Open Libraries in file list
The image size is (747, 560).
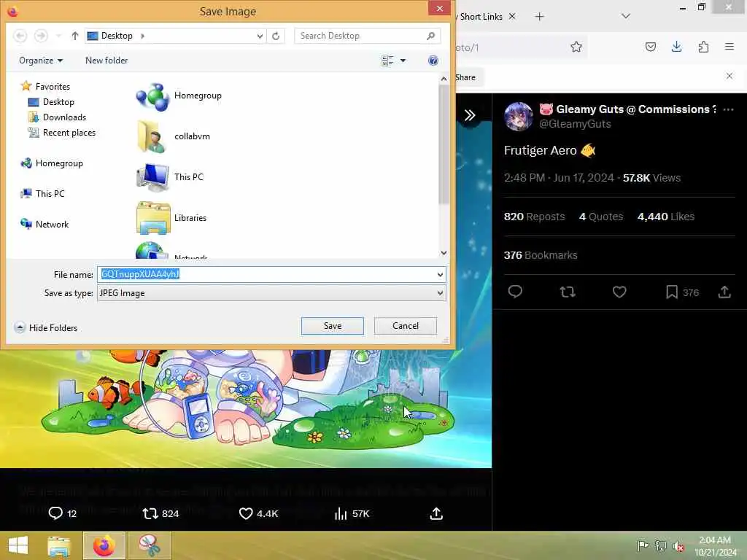click(171, 218)
